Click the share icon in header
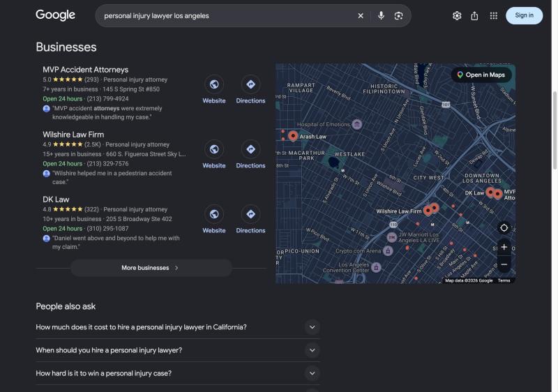 point(474,15)
